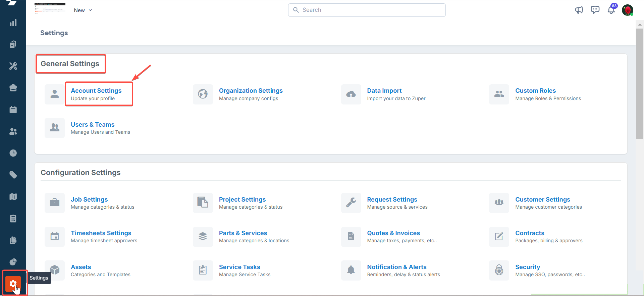Open the price tag sidebar icon
This screenshot has height=296, width=644.
(13, 175)
